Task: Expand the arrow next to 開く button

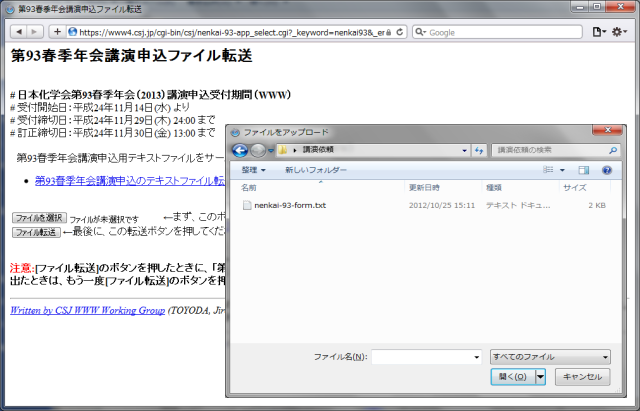Action: tap(541, 377)
